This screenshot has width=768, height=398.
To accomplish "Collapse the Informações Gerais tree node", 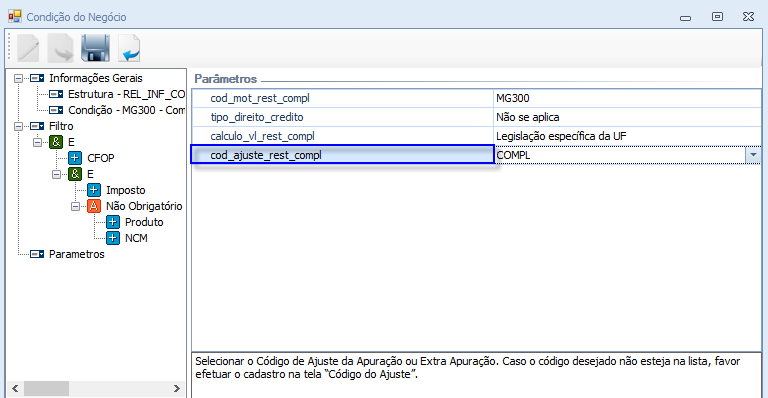I will pos(18,78).
